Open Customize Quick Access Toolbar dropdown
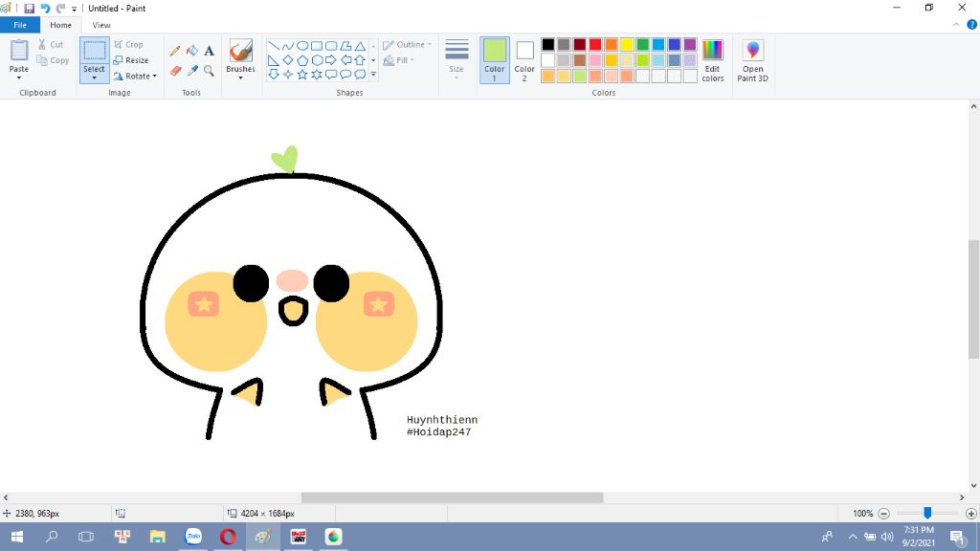 tap(75, 9)
